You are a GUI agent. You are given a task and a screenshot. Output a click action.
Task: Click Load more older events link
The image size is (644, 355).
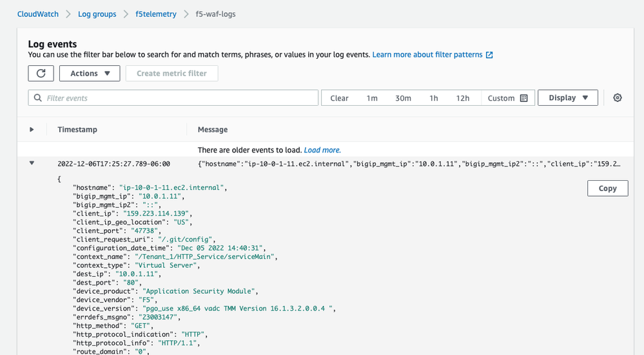(x=322, y=150)
